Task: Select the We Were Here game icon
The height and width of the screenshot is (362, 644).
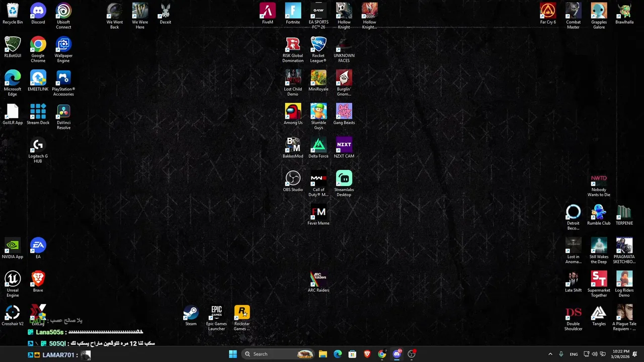Action: tap(140, 16)
